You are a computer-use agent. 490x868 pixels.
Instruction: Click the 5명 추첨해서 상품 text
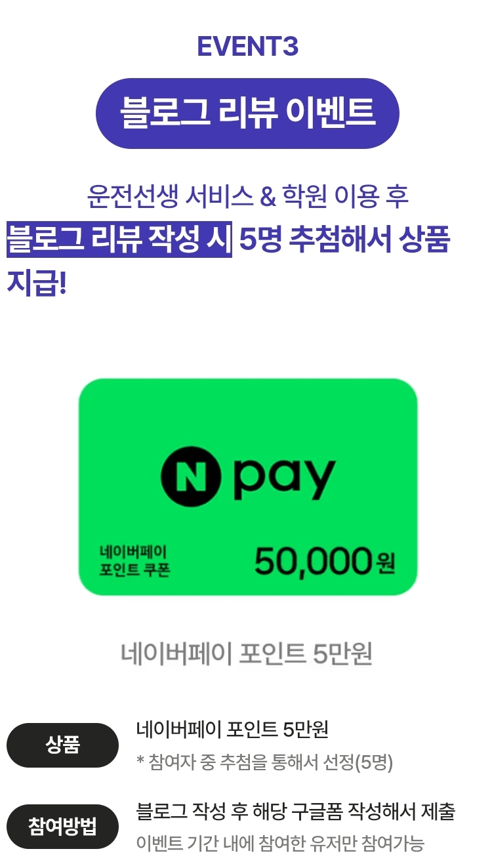click(344, 239)
